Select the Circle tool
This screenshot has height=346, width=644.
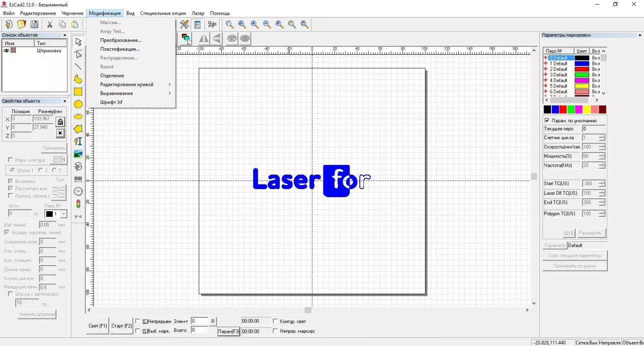(x=78, y=104)
